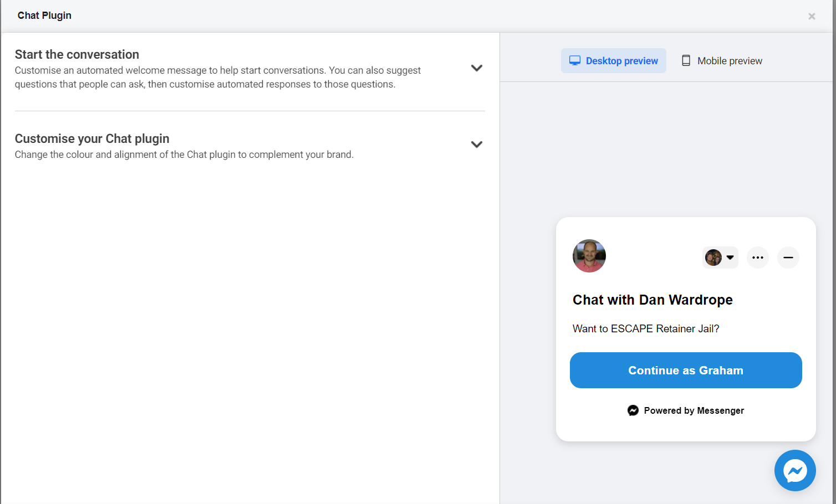
Task: Switch to Mobile preview
Action: tap(729, 60)
